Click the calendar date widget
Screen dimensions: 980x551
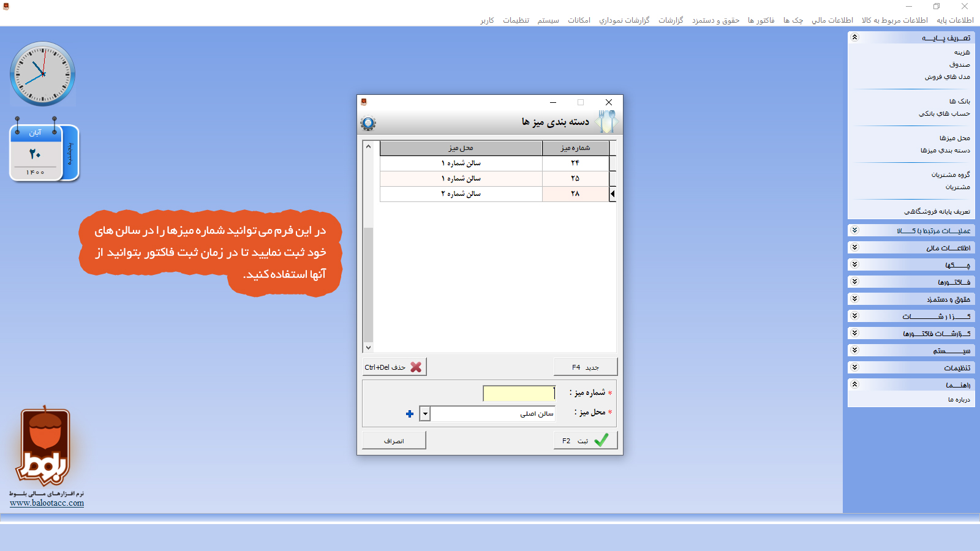(x=43, y=153)
